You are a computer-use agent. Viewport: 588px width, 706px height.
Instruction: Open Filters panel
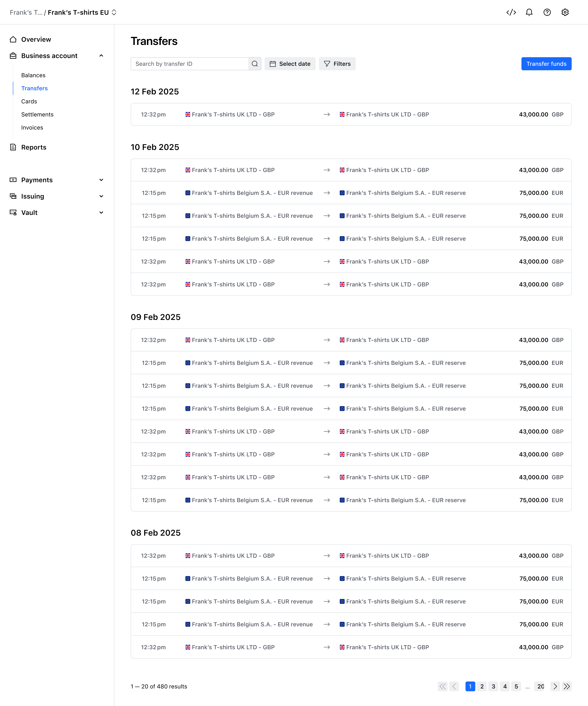[x=337, y=64]
